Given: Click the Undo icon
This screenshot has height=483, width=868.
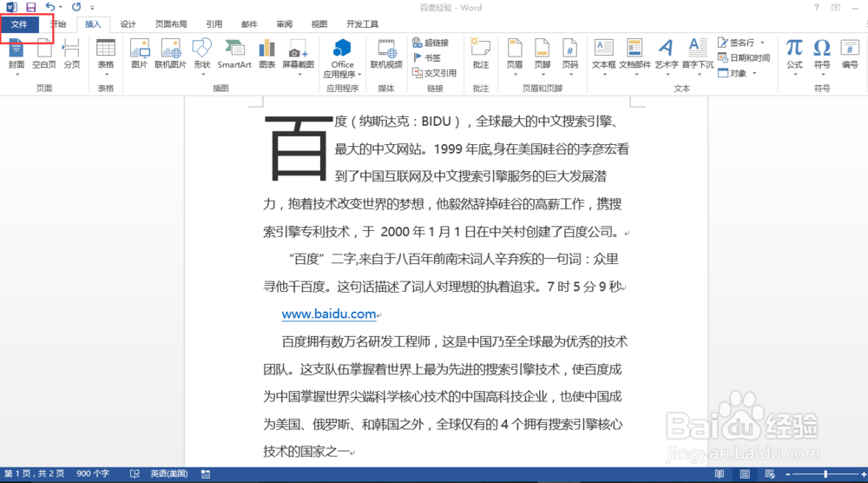Looking at the screenshot, I should 50,7.
